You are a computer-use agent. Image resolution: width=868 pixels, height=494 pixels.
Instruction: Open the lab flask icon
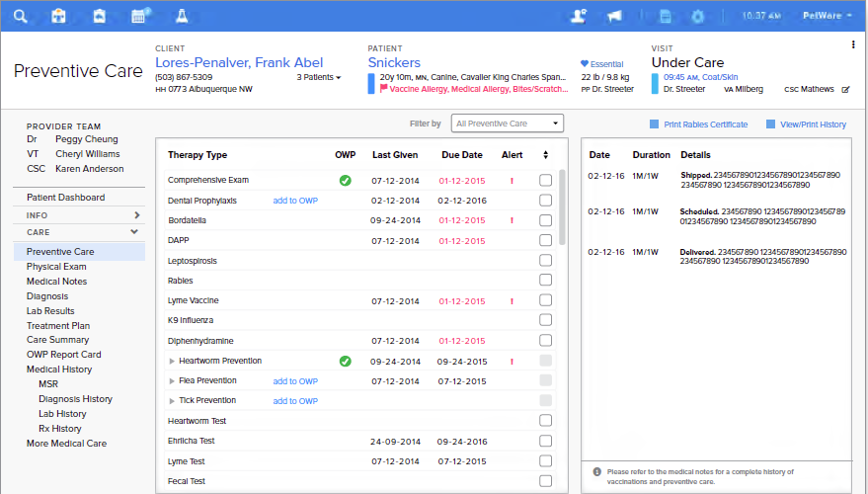182,16
